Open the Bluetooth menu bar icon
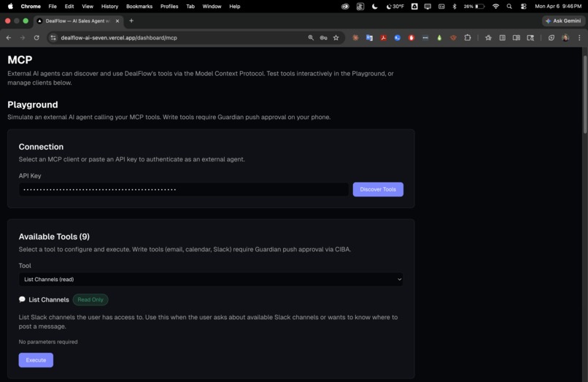The width and height of the screenshot is (588, 382). [x=454, y=7]
